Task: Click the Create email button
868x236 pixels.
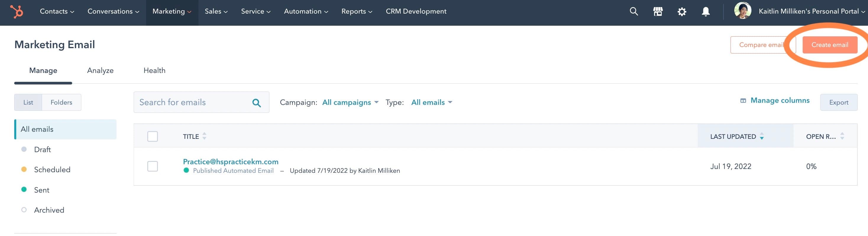Action: [829, 45]
